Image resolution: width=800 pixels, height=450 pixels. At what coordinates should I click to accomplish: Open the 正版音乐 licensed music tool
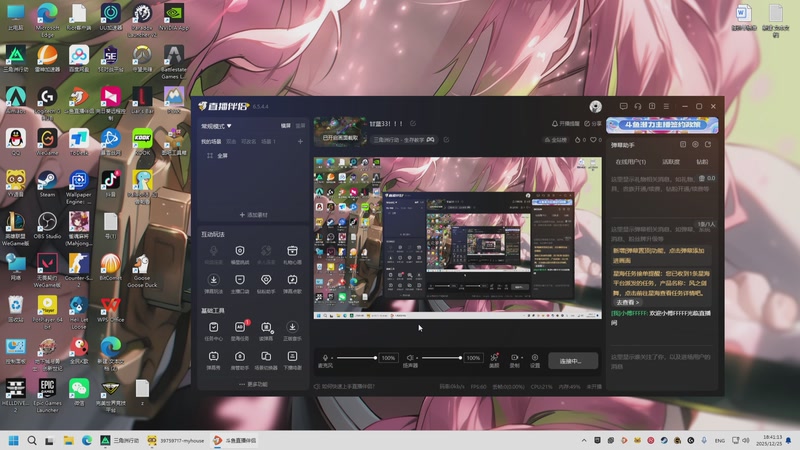click(292, 331)
